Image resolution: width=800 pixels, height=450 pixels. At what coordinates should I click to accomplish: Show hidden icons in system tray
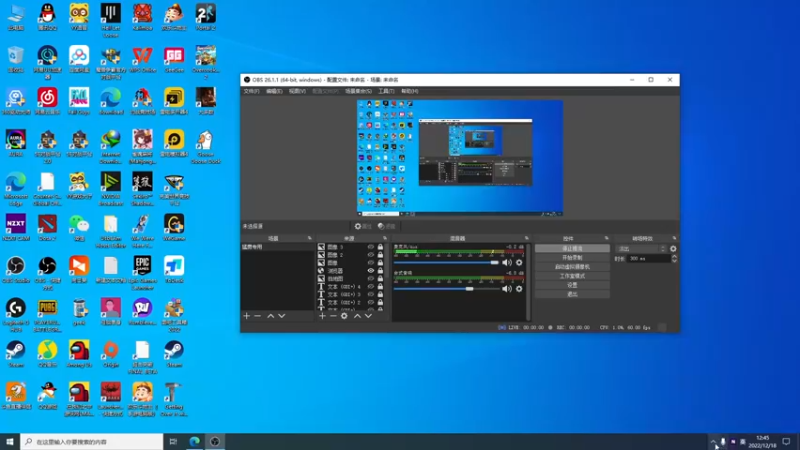(x=713, y=442)
